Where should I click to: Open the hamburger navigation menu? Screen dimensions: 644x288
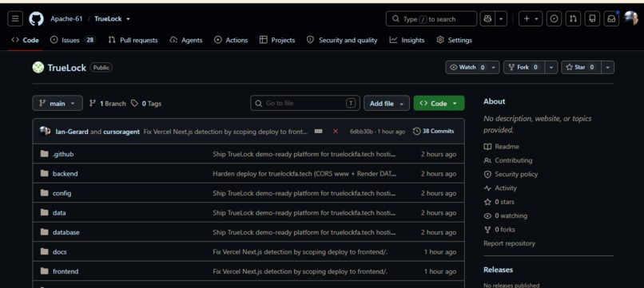click(x=15, y=19)
